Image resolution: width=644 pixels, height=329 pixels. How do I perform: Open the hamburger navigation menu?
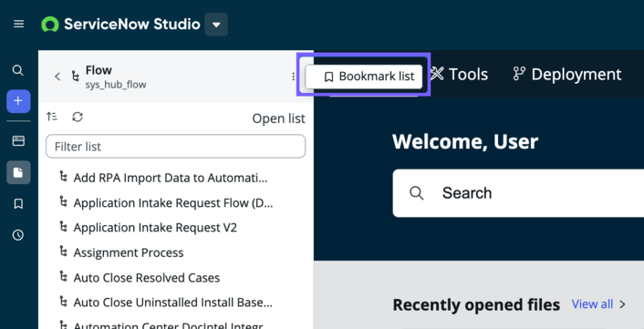click(x=18, y=25)
